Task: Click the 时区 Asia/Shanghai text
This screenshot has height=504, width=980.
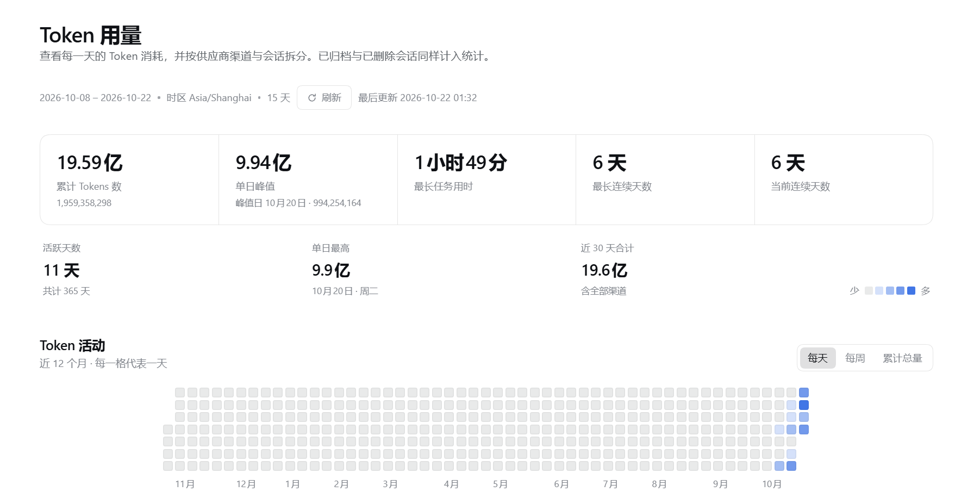Action: coord(209,98)
